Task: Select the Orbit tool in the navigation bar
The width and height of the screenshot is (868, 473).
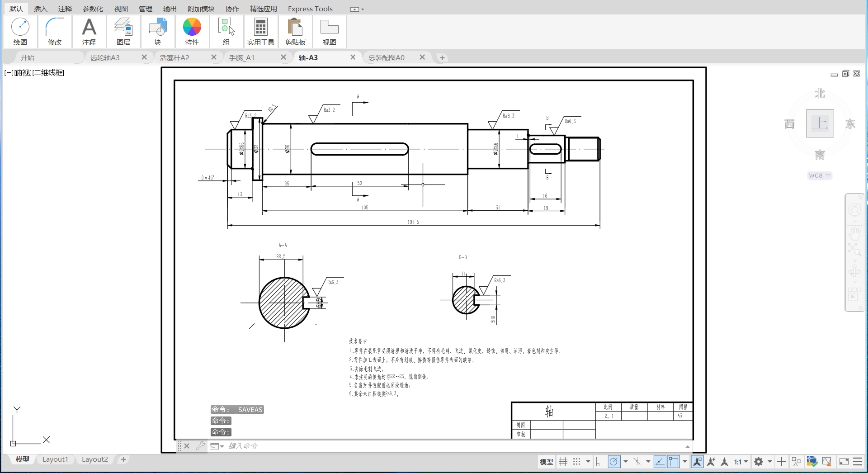Action: tap(854, 271)
